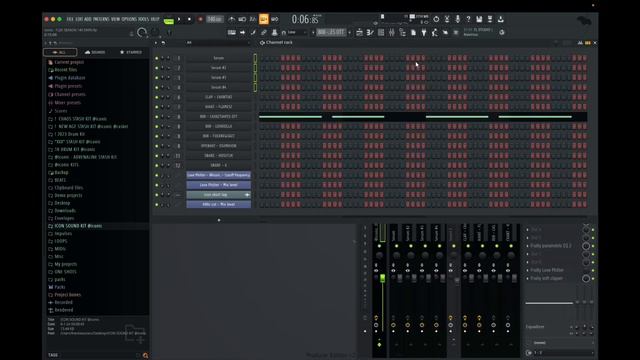Click the main volume knob
Screen dimensions: 640x360
point(142,32)
